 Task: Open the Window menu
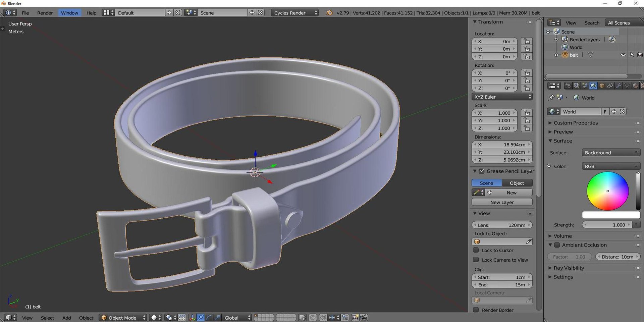[x=69, y=13]
